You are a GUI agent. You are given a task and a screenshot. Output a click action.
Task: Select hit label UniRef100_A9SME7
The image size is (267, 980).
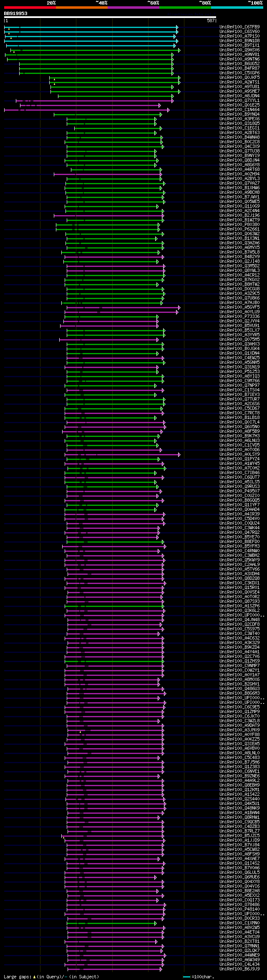[239, 91]
